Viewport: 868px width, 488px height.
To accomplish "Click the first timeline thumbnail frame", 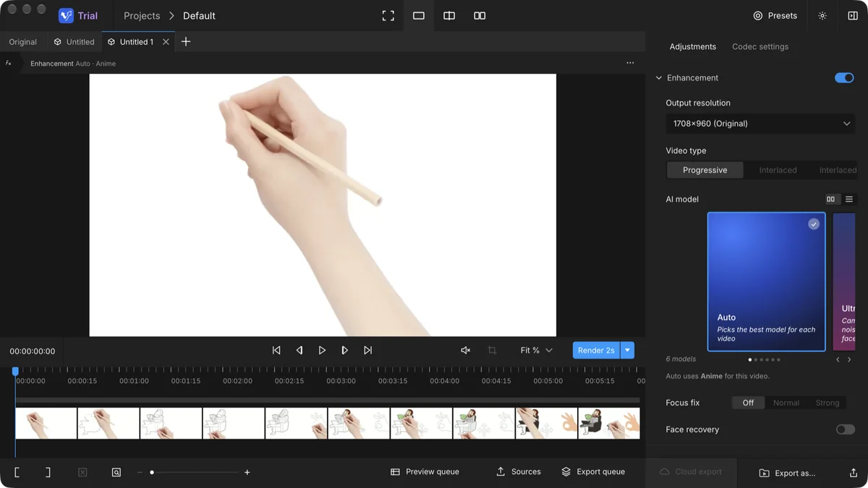I will 46,424.
